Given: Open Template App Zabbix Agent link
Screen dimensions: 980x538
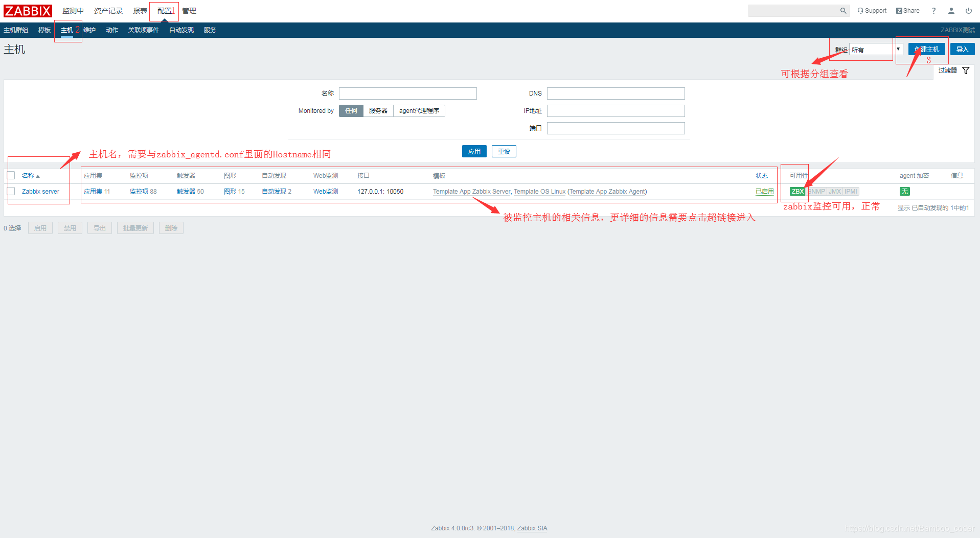Looking at the screenshot, I should pos(607,192).
